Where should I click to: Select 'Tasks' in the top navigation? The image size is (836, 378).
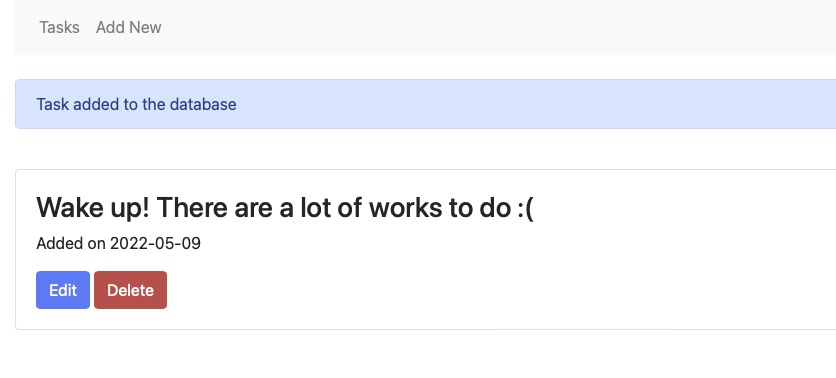point(59,27)
